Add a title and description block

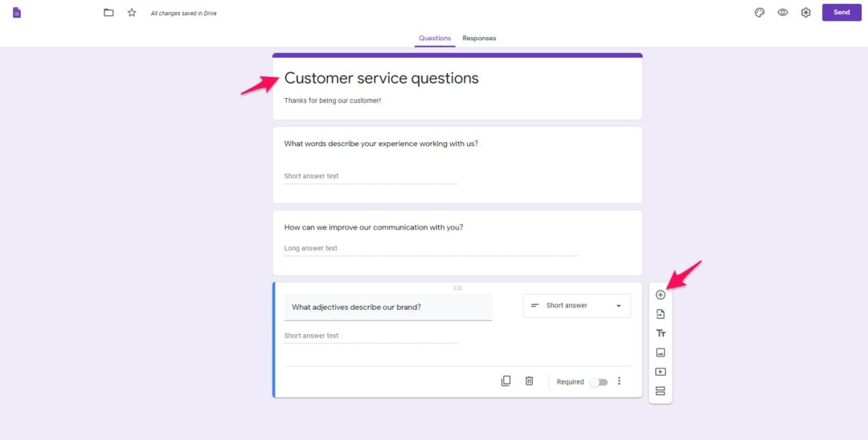coord(661,333)
